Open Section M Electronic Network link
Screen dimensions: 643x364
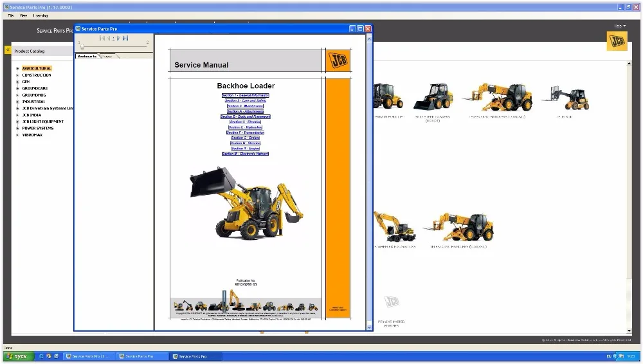point(245,154)
